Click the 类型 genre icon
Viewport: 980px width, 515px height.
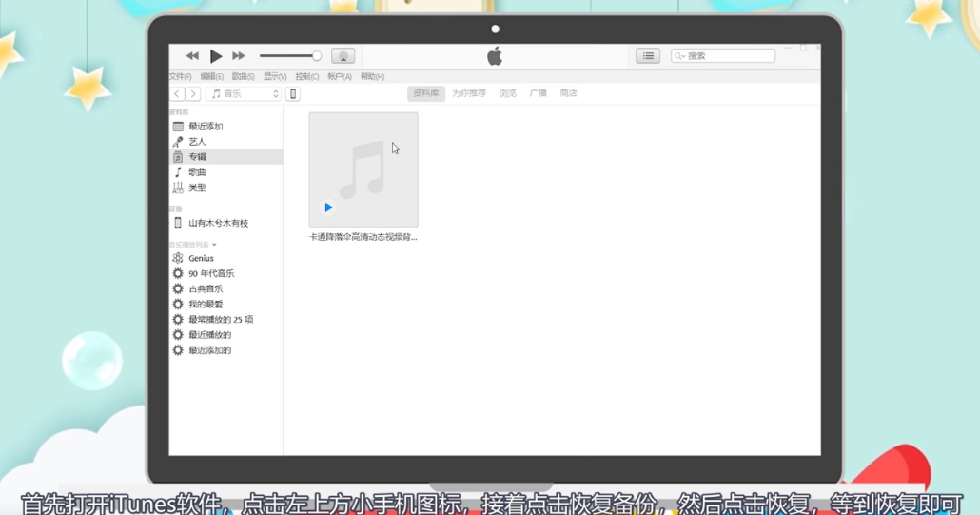(x=178, y=188)
